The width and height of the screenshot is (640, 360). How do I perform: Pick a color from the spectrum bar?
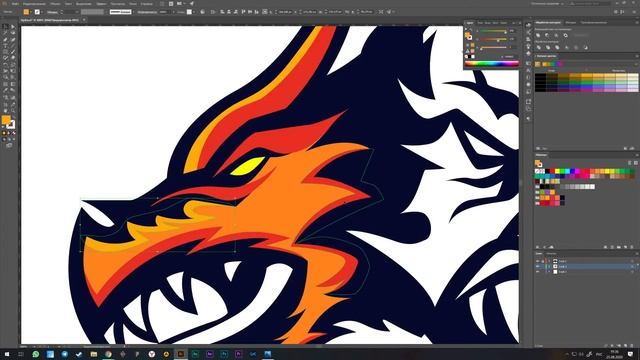pyautogui.click(x=491, y=63)
